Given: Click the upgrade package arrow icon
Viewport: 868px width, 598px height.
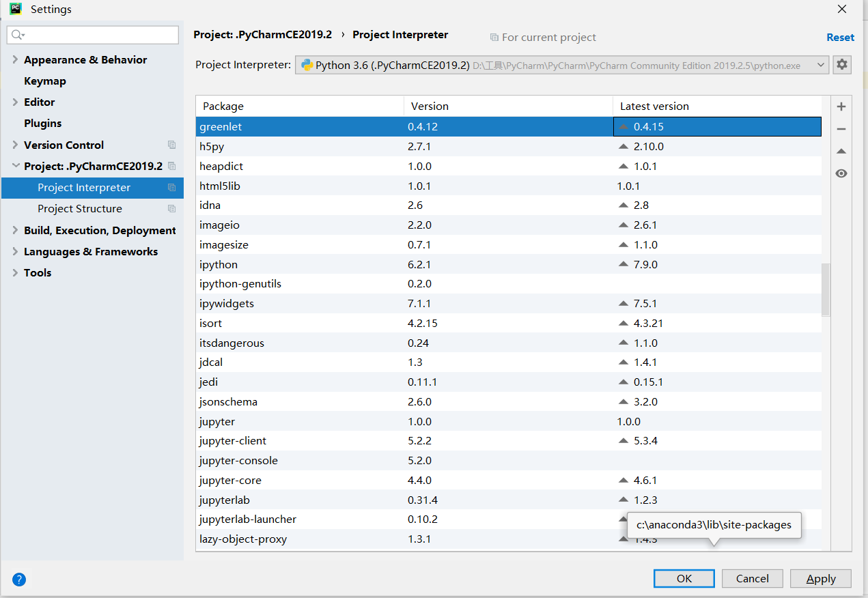Looking at the screenshot, I should point(841,152).
